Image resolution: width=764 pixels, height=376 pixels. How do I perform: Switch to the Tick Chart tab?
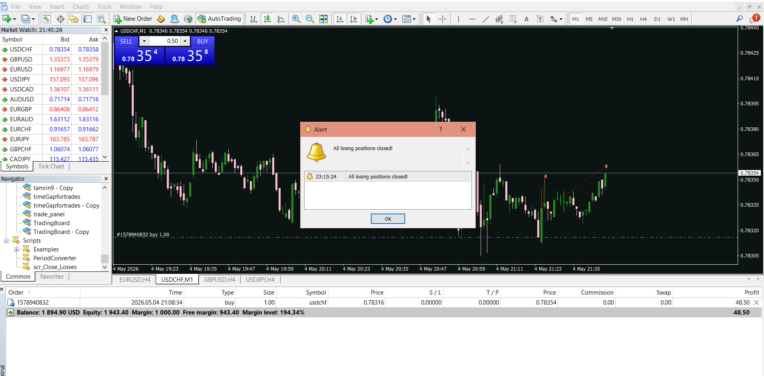click(x=51, y=167)
